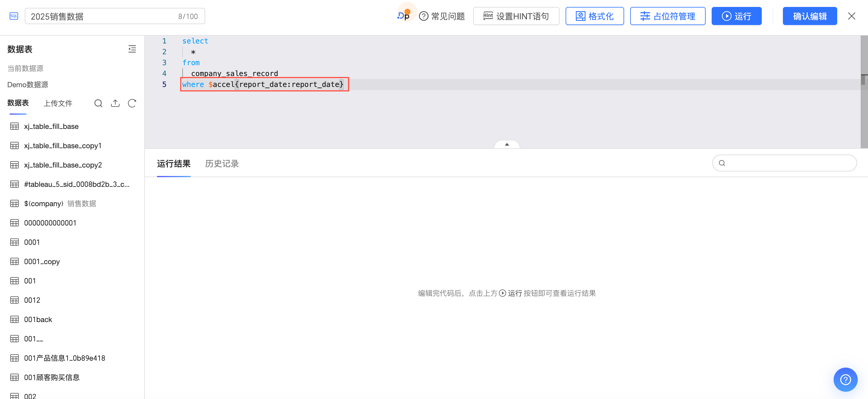868x399 pixels.
Task: Open 常见问题 help link
Action: 442,16
